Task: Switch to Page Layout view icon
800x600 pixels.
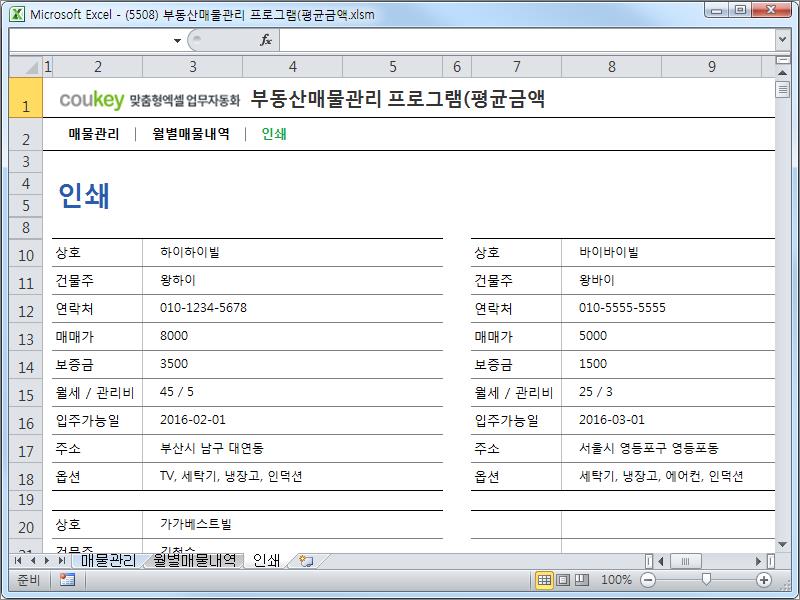Action: (563, 580)
